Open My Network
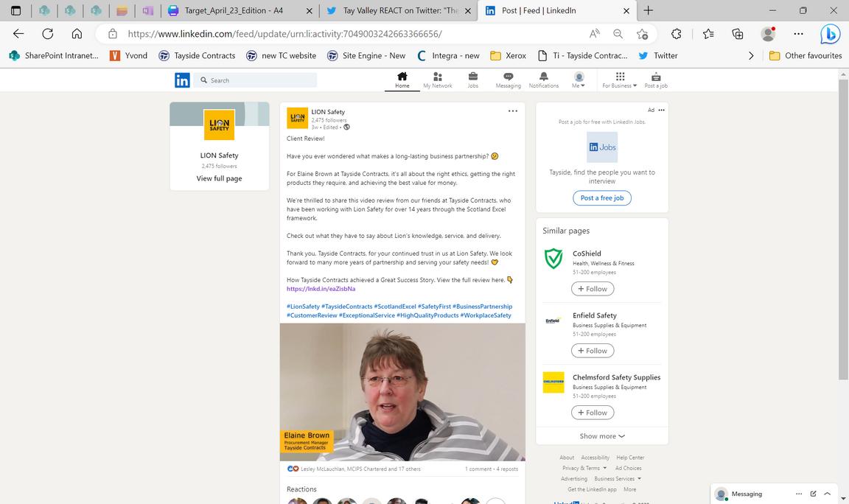The width and height of the screenshot is (849, 504). click(x=438, y=80)
